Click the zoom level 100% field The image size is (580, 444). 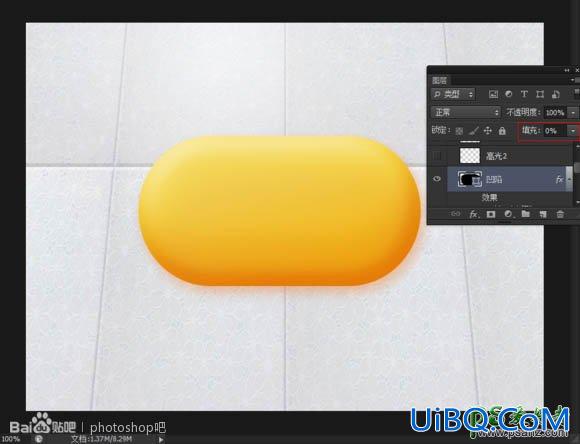point(10,439)
